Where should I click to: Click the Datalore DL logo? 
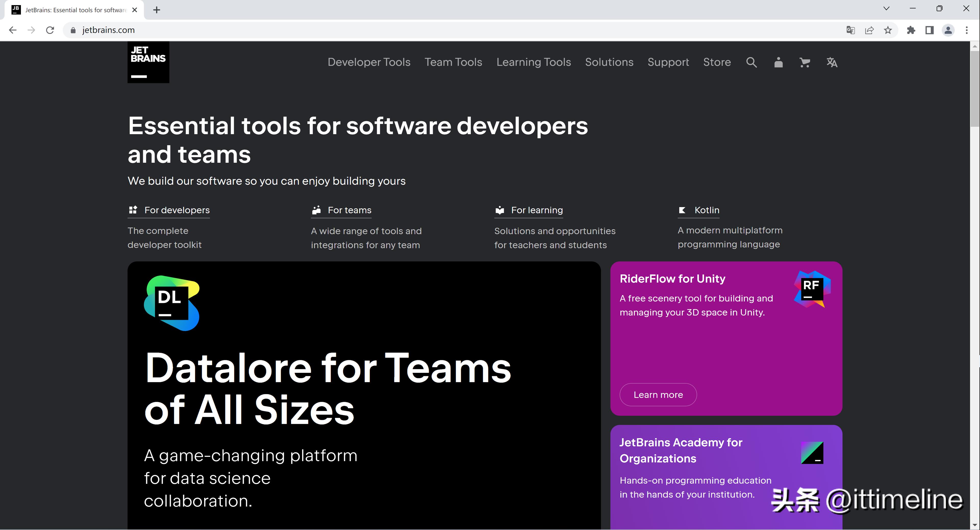click(172, 303)
